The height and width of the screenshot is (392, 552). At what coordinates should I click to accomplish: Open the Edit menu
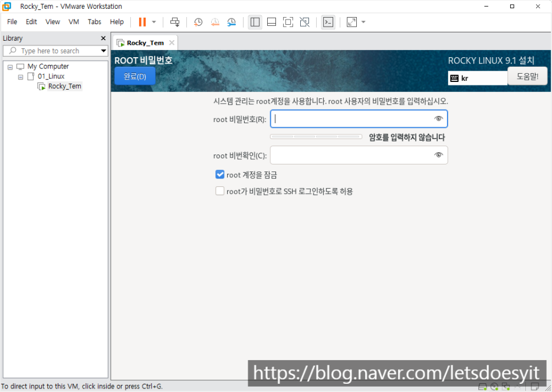pyautogui.click(x=31, y=22)
